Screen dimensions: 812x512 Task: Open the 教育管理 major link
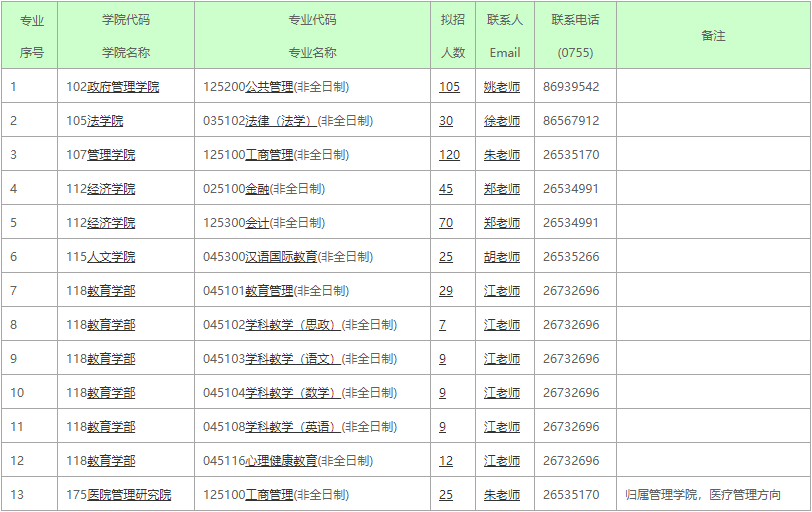(269, 291)
